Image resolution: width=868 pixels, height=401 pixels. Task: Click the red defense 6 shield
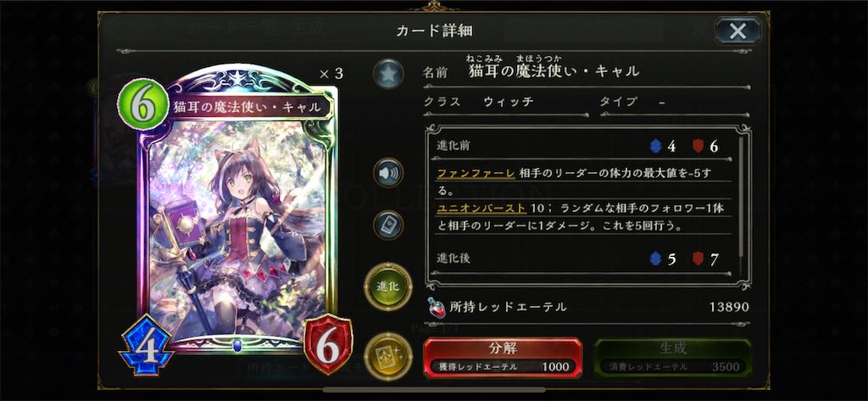[x=328, y=344]
